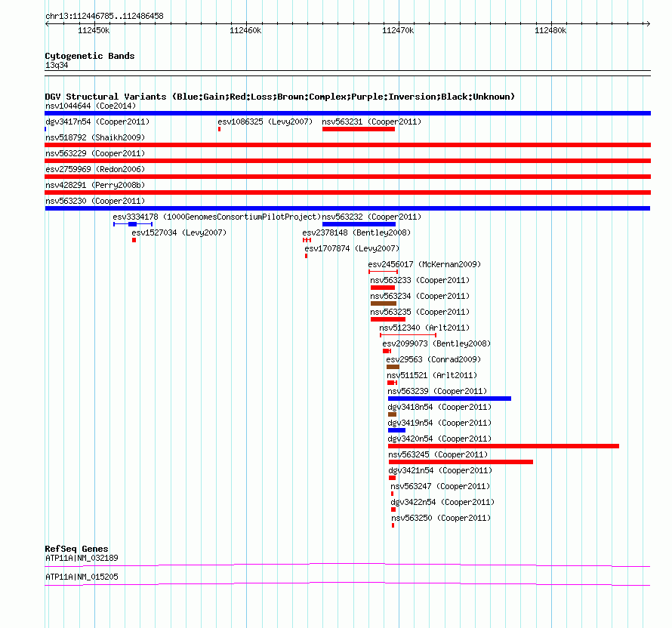Click the esv29563 (Conrad2009) label
Screen dimensions: 672x628
(x=433, y=359)
